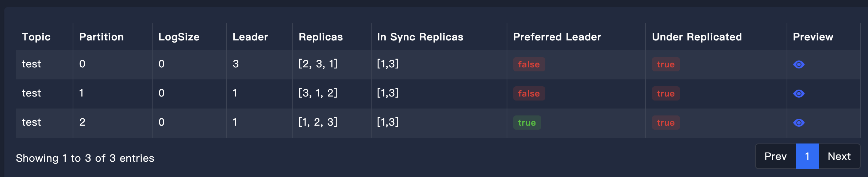This screenshot has width=868, height=177.
Task: Go to the Next page
Action: pyautogui.click(x=839, y=157)
